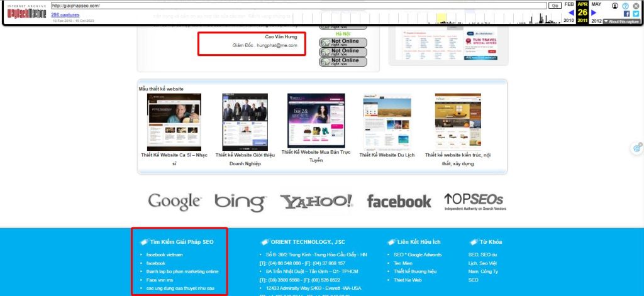Click link Thiết Kế Website Ca Sĩ – Nhạc sĩ
The image size is (644, 296).
pyautogui.click(x=174, y=159)
